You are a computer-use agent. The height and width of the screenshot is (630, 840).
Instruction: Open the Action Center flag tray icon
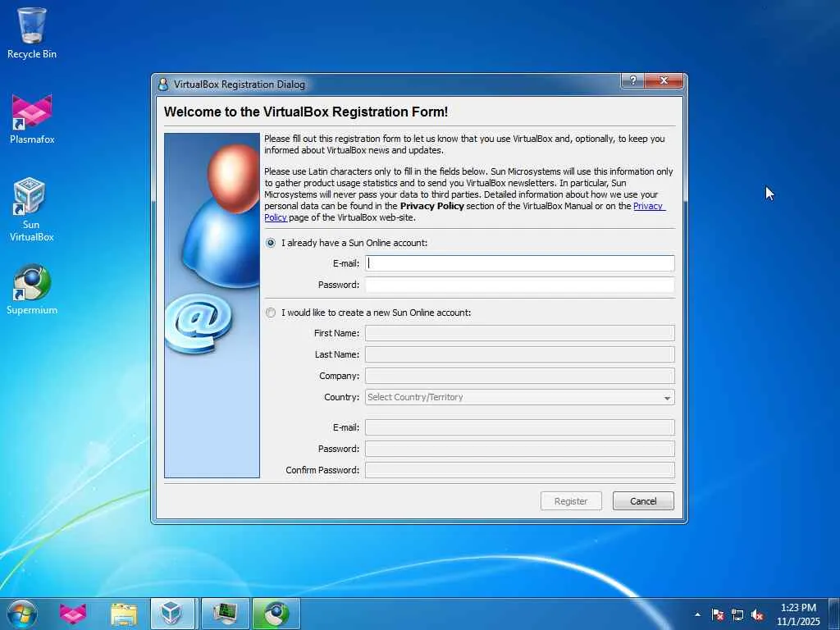(717, 614)
